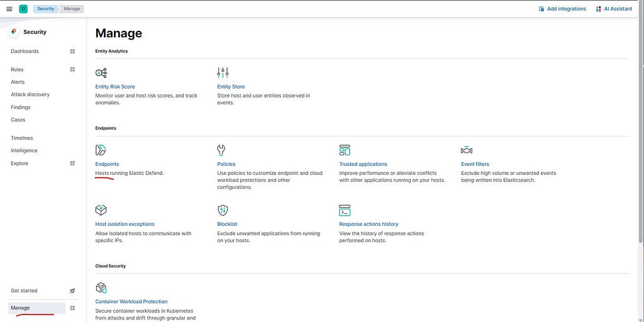Open the Manage submenu grid icon

[x=73, y=308]
